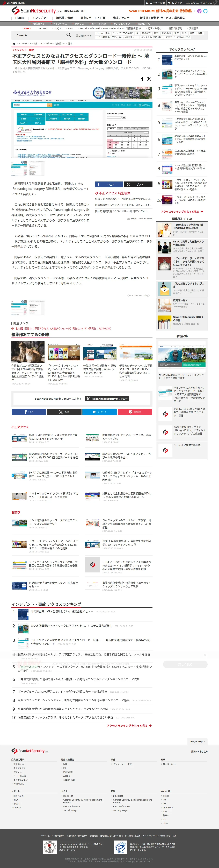Click the footer JPCERT/CC link
This screenshot has width=219, height=868.
pos(168,808)
